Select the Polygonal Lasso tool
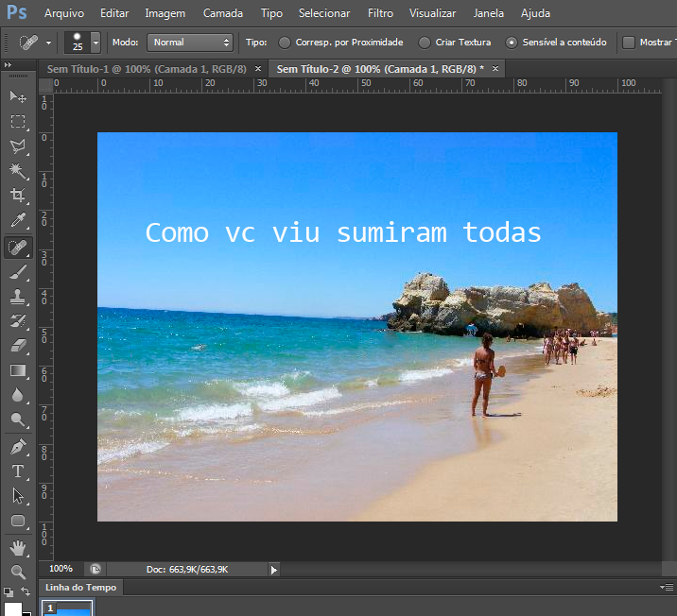 click(x=18, y=146)
